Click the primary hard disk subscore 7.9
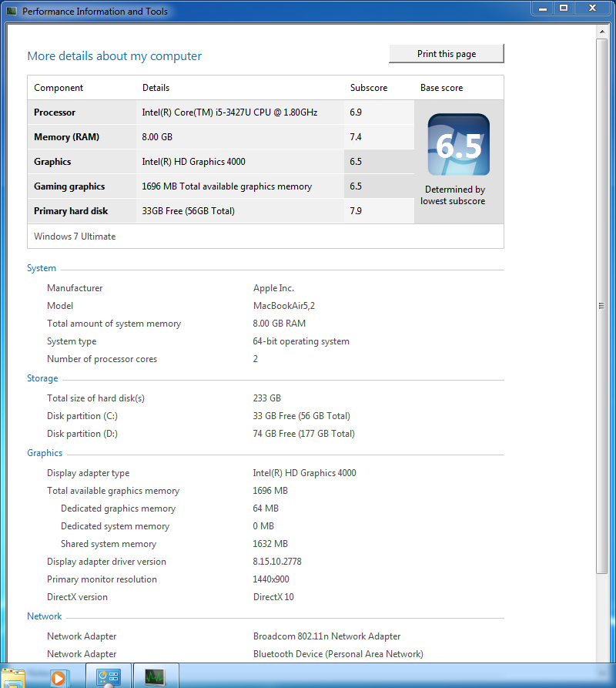This screenshot has width=616, height=688. [356, 211]
